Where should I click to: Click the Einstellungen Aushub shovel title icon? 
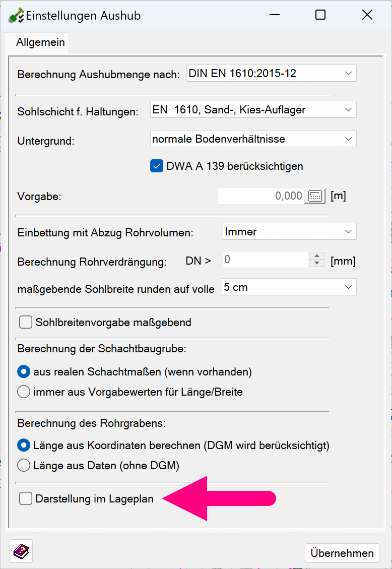[x=16, y=15]
